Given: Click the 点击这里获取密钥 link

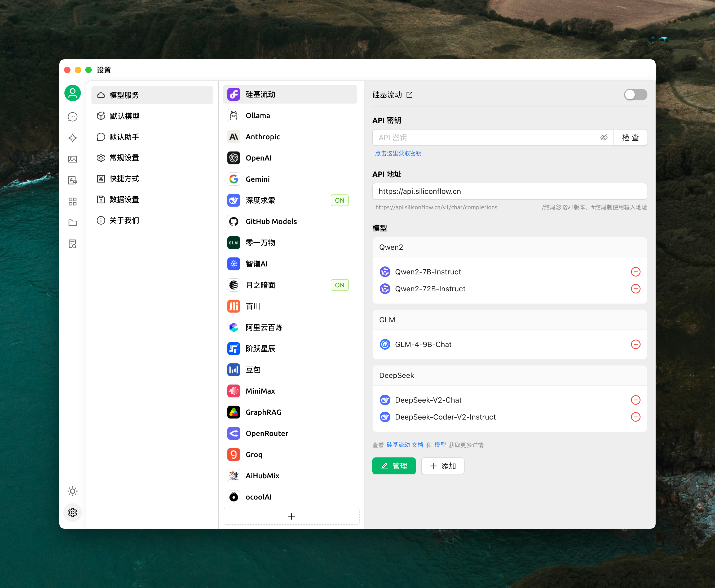Looking at the screenshot, I should [398, 153].
